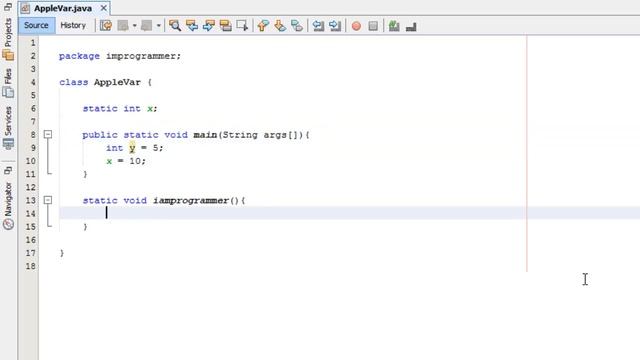Click the Comment code icon

point(394,26)
